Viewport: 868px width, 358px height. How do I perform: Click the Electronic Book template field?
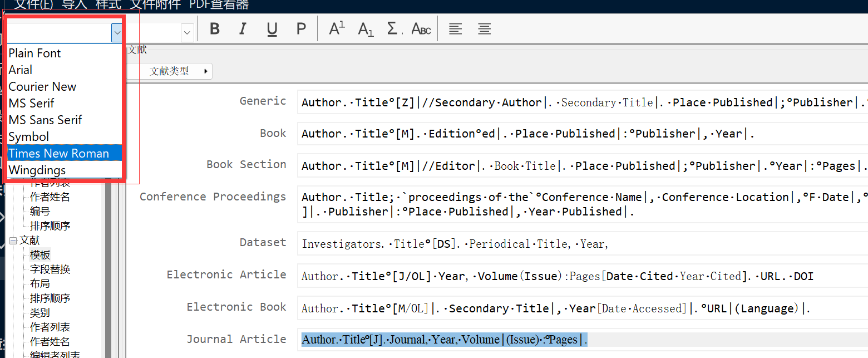pyautogui.click(x=583, y=308)
